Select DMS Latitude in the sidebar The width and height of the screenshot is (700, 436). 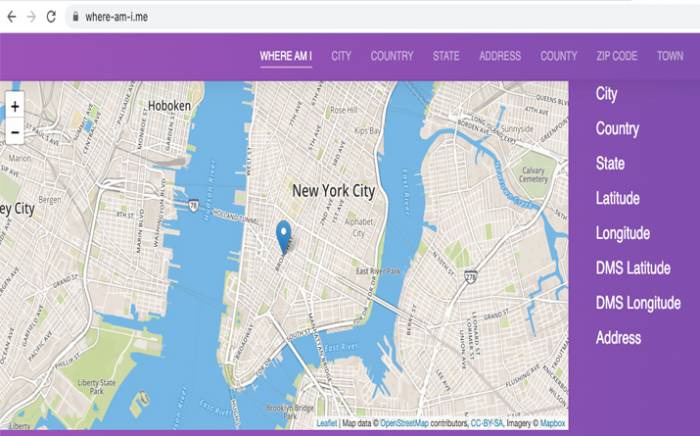(633, 268)
